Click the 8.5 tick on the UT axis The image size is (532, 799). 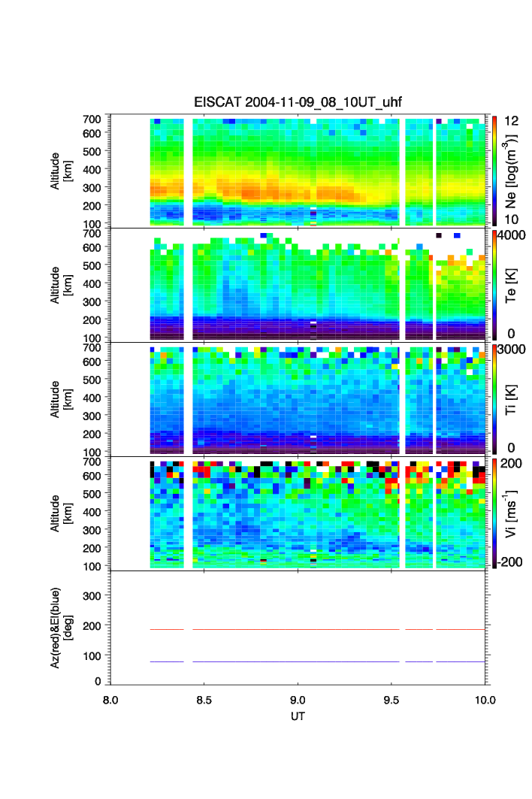pyautogui.click(x=204, y=699)
